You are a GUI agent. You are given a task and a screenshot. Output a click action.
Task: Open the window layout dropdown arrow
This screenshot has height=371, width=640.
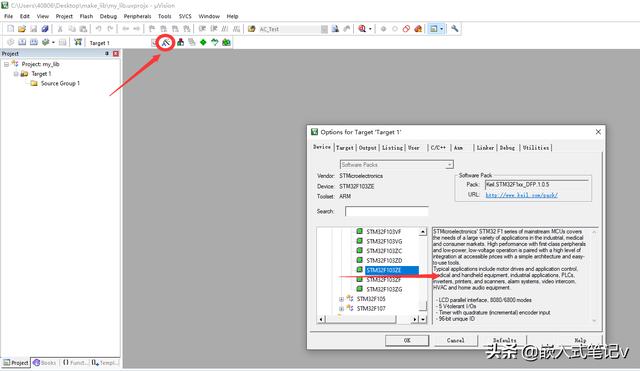coord(441,29)
